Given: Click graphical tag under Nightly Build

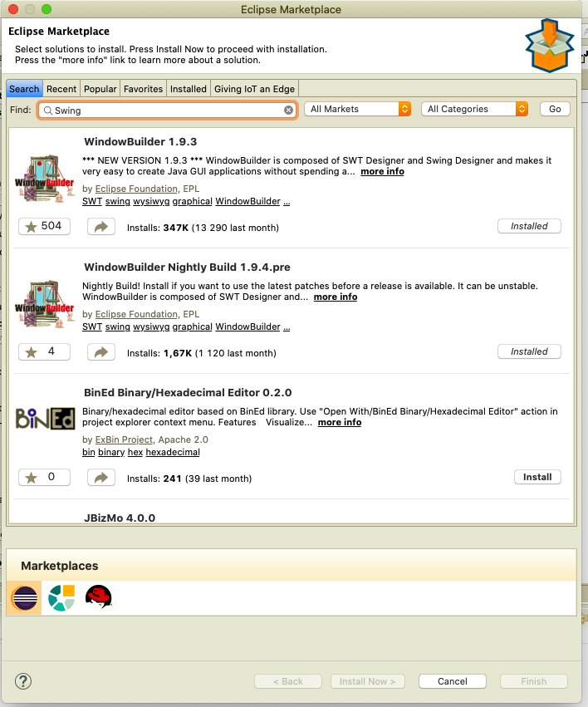Looking at the screenshot, I should coord(192,326).
